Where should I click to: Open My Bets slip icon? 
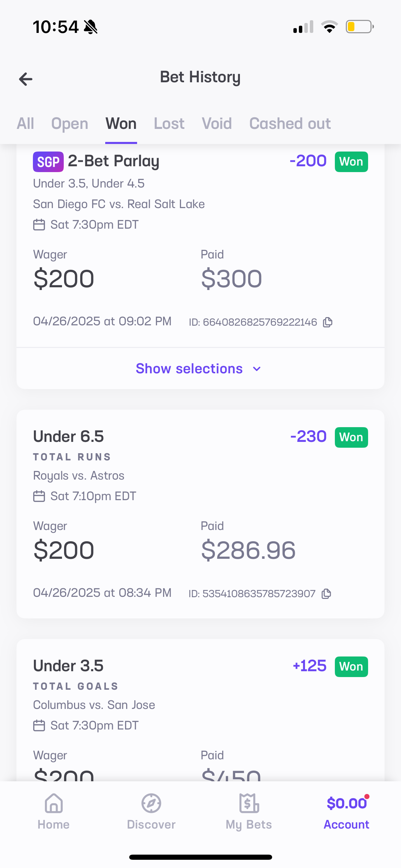coord(249,803)
